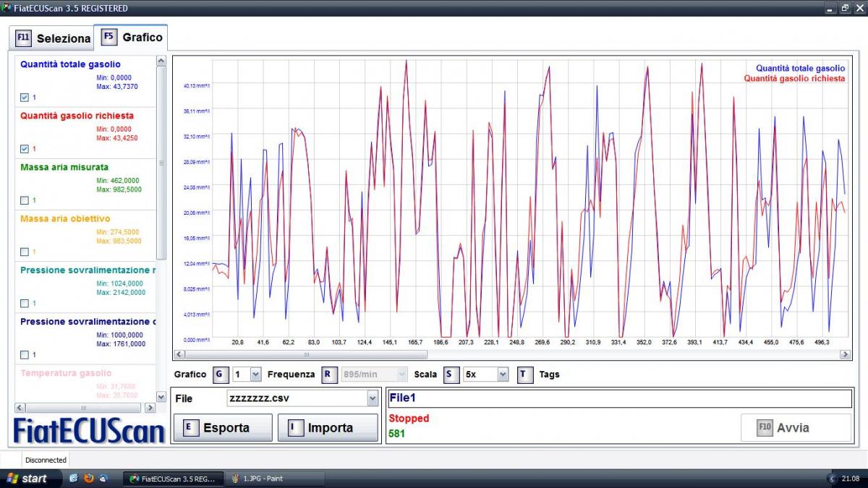Click the parameter list right scroll arrow
Image resolution: width=868 pixels, height=488 pixels.
pyautogui.click(x=151, y=407)
